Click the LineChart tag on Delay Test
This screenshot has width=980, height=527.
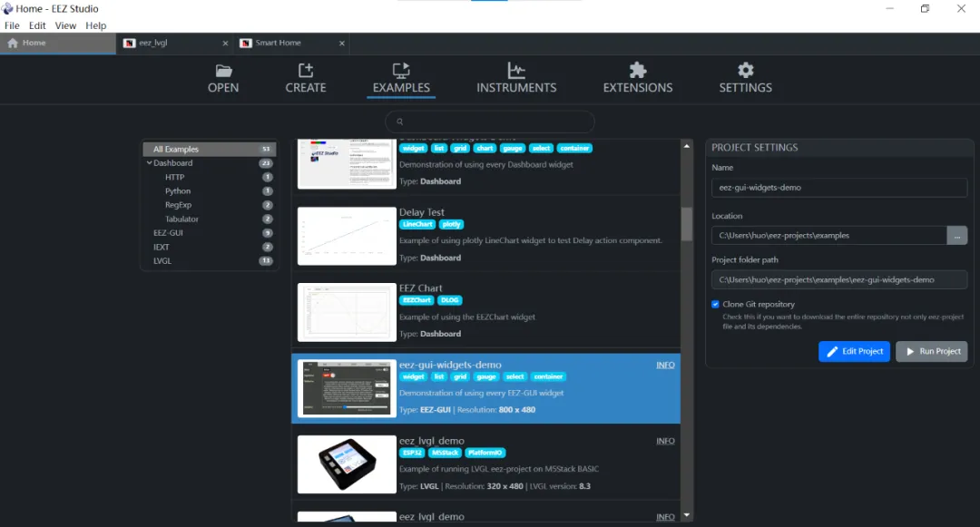(x=416, y=224)
